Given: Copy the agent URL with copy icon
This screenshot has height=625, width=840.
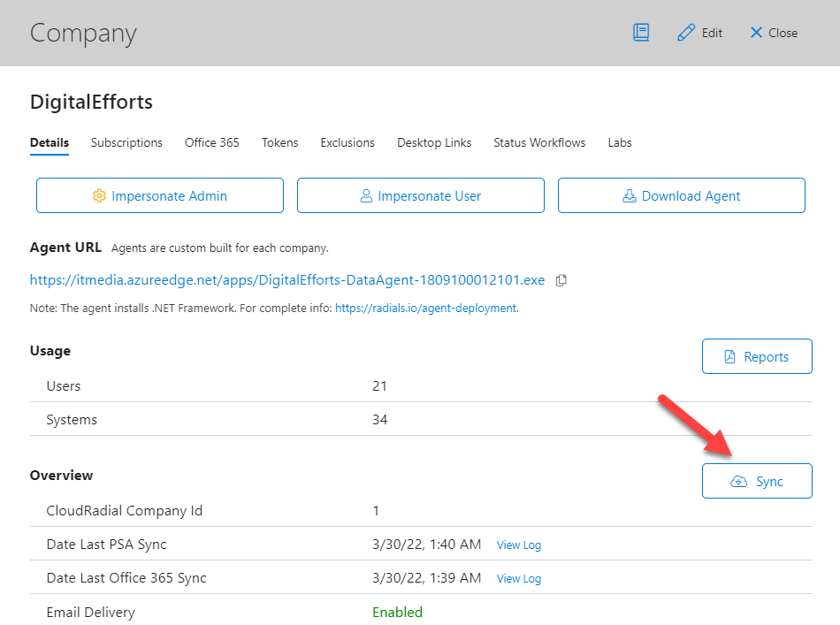Looking at the screenshot, I should pyautogui.click(x=561, y=280).
